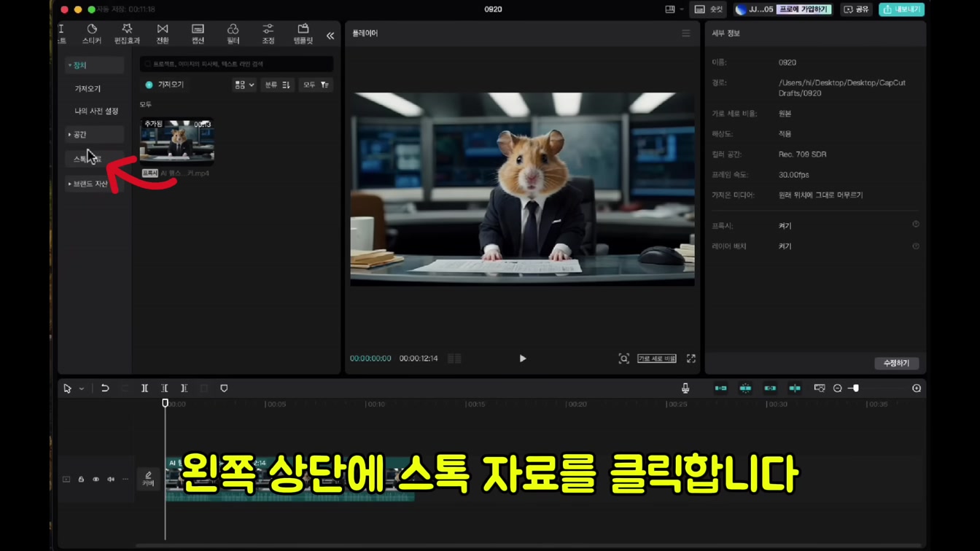Screen dimensions: 980x551
Task: Click the timeline thumbnail display settings icon
Action: point(820,388)
